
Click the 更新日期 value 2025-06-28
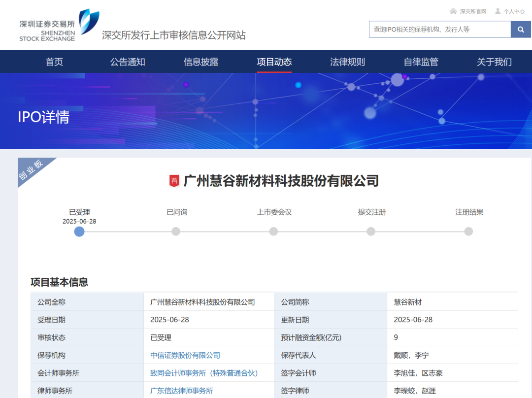pos(413,320)
